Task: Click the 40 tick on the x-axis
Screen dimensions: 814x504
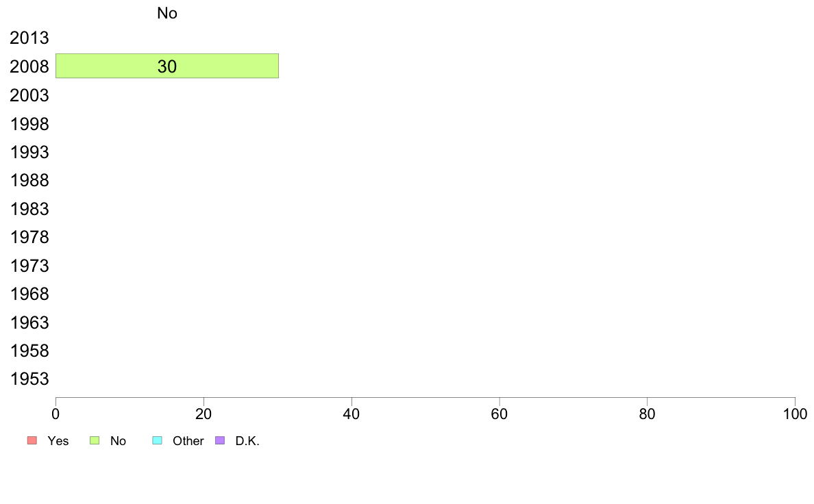Action: (351, 414)
